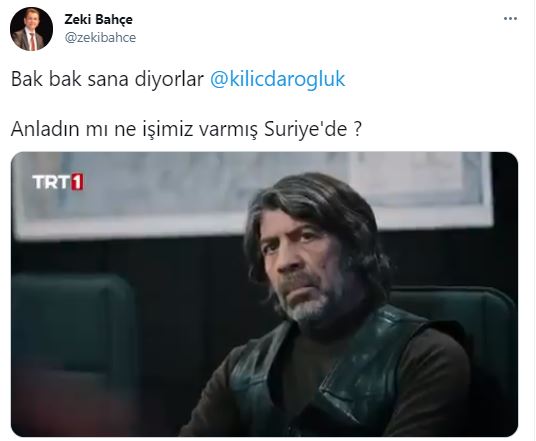This screenshot has width=536, height=441.
Task: Click the page scrollbar on the right edge
Action: click(x=534, y=220)
